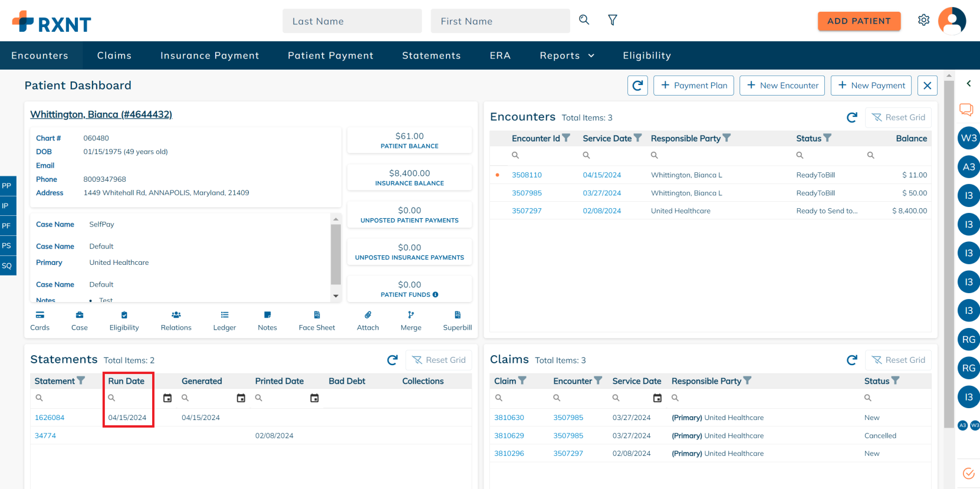
Task: Click the ADD PATIENT button
Action: click(859, 21)
